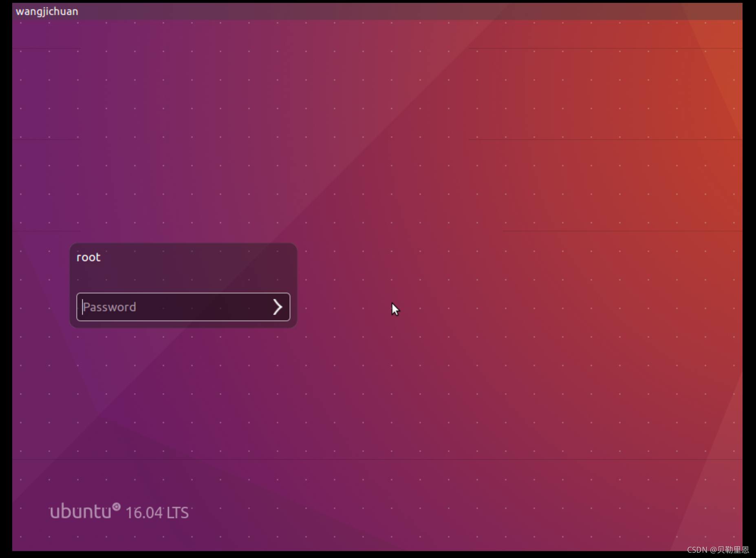The width and height of the screenshot is (756, 558).
Task: Click the ubuntu 16.04 LTS logo
Action: click(119, 511)
